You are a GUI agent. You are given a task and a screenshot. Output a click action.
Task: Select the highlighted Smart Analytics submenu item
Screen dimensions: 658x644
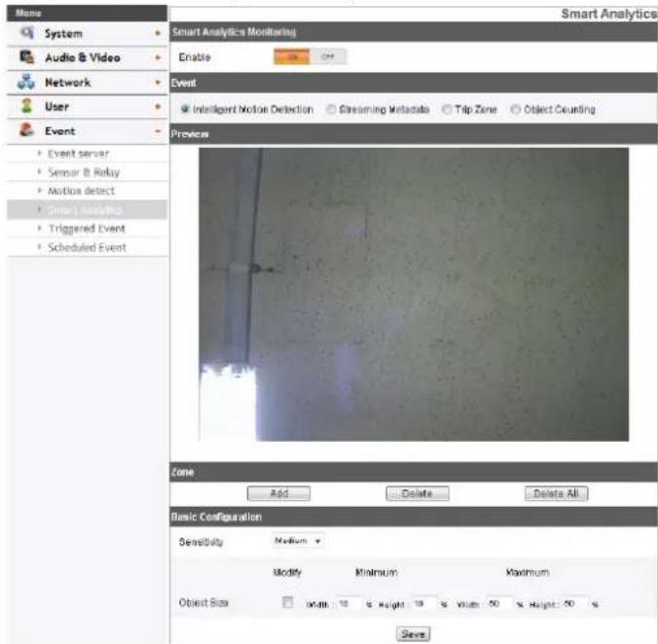tap(87, 209)
